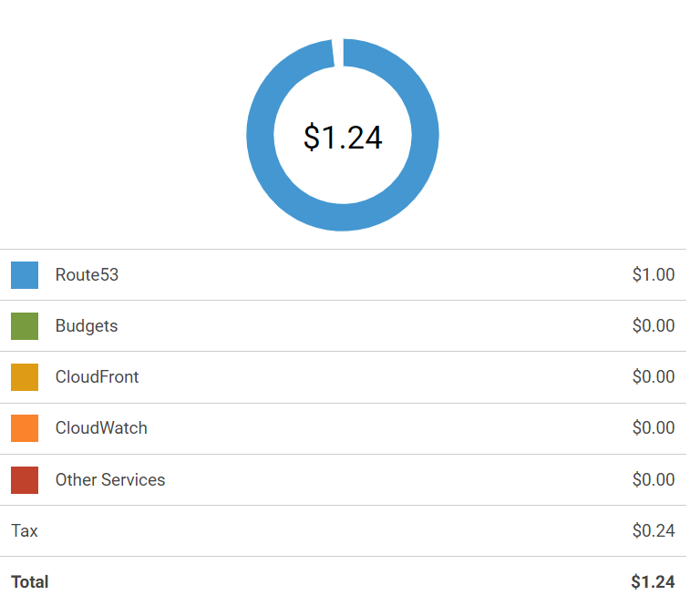This screenshot has height=616, width=690.
Task: Click the $0.00 amount for Budgets
Action: coord(653,326)
